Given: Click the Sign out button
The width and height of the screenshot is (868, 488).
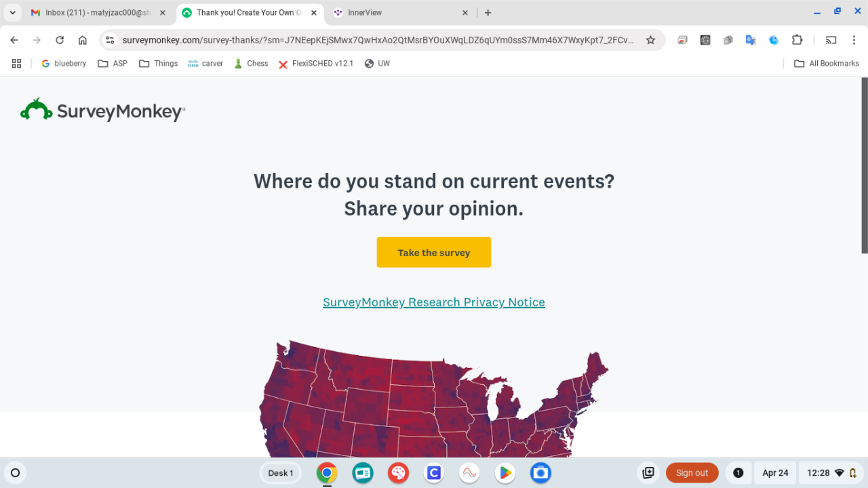Looking at the screenshot, I should point(692,473).
